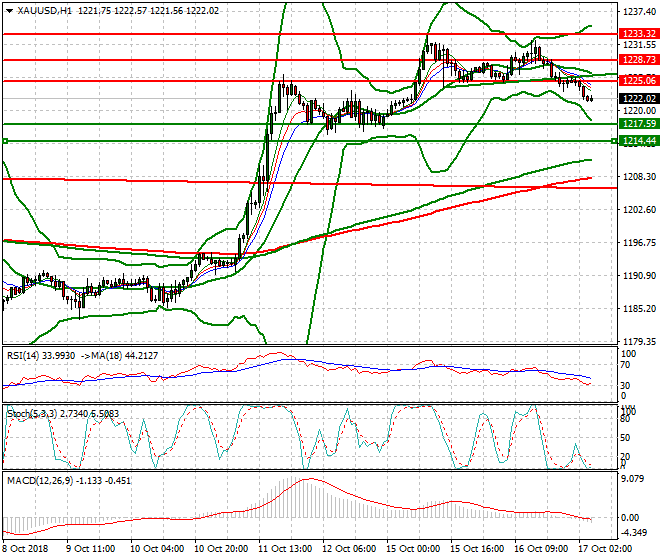Click the 10 Oct 04:00 time label
The height and width of the screenshot is (560, 660).
pyautogui.click(x=157, y=549)
